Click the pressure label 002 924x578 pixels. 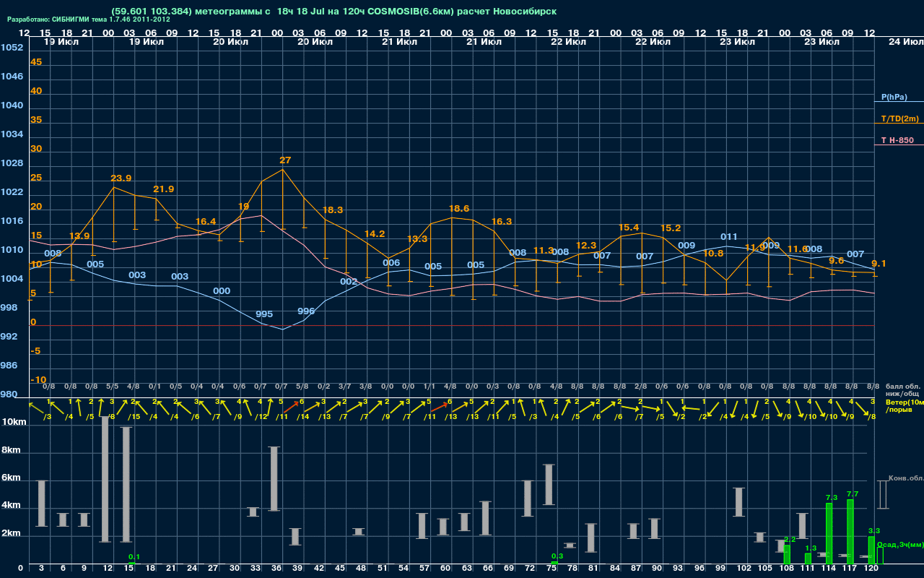pos(349,282)
